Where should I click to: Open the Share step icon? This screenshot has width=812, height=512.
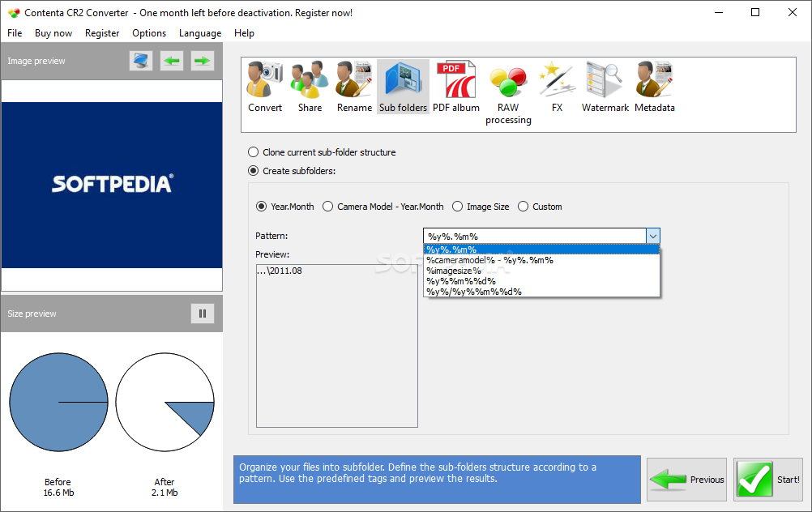(310, 87)
